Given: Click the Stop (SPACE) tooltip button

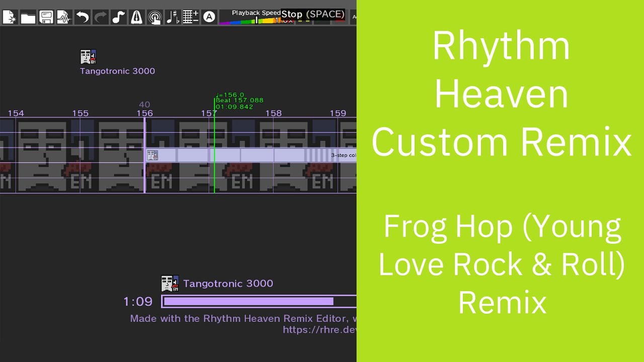Looking at the screenshot, I should pos(313,14).
